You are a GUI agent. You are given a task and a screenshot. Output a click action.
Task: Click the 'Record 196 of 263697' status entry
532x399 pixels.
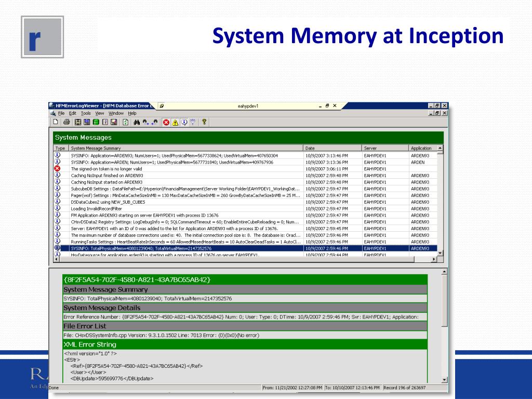pyautogui.click(x=404, y=388)
